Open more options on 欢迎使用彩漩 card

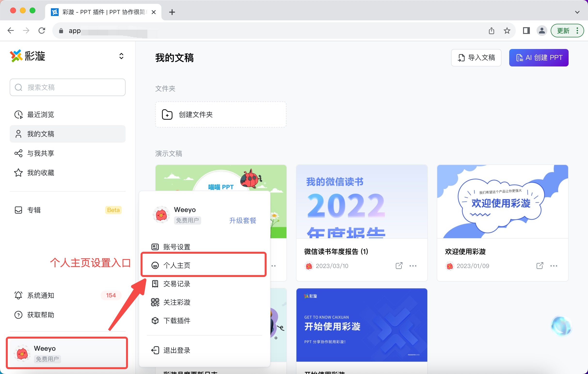tap(554, 266)
